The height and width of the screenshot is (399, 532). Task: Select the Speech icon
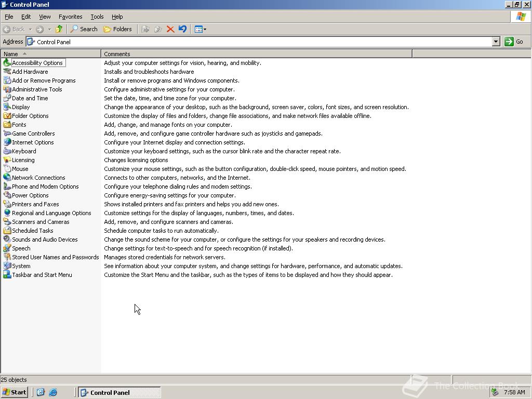(7, 248)
